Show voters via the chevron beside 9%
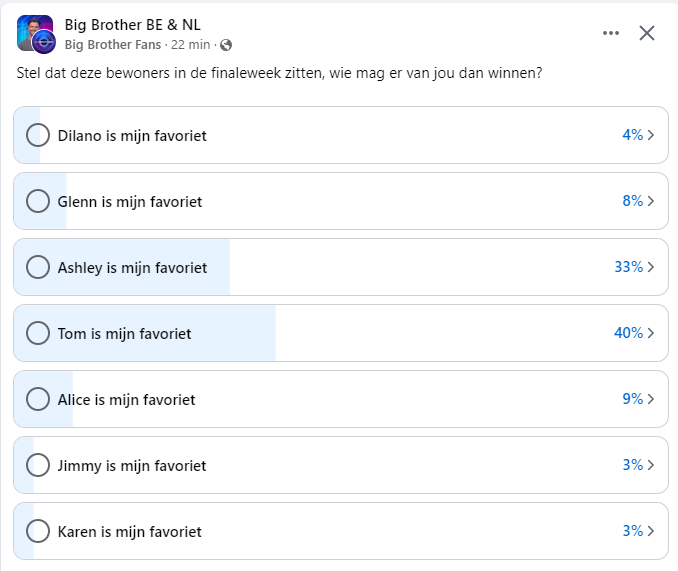 coord(651,399)
